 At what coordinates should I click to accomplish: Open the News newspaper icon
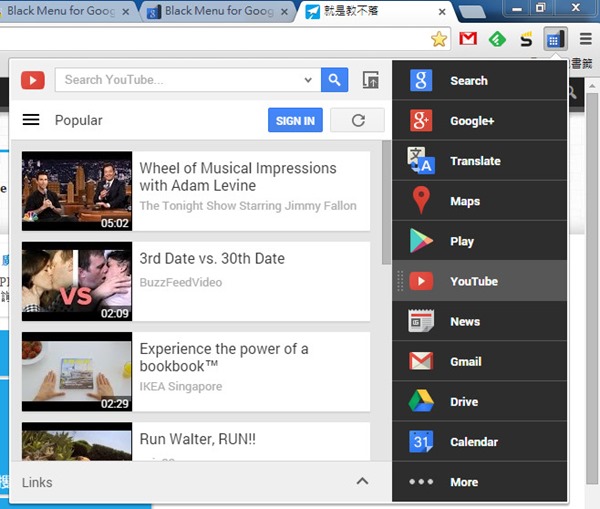click(x=421, y=321)
